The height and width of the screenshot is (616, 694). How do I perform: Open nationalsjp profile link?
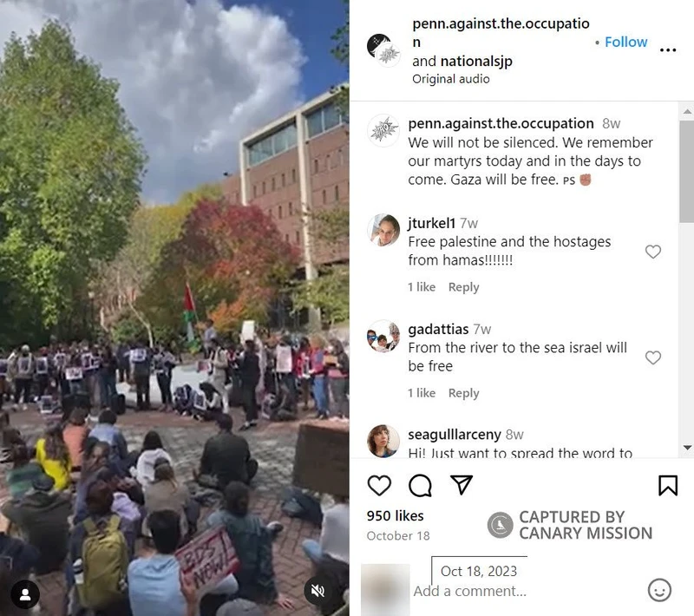tap(476, 61)
